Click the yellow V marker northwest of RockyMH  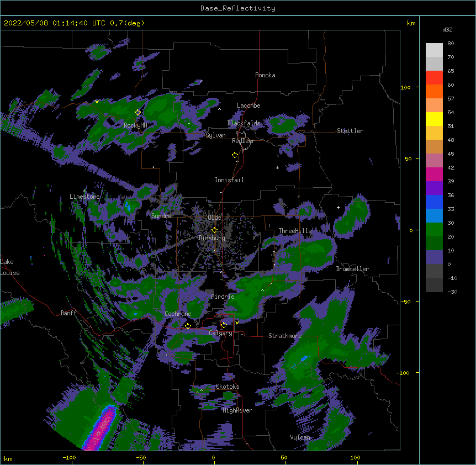click(97, 102)
